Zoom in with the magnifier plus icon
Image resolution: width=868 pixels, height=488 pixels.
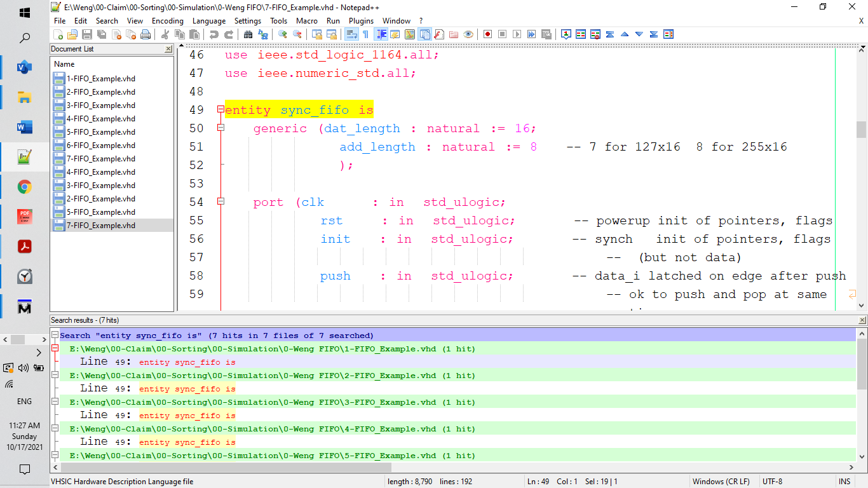point(283,34)
